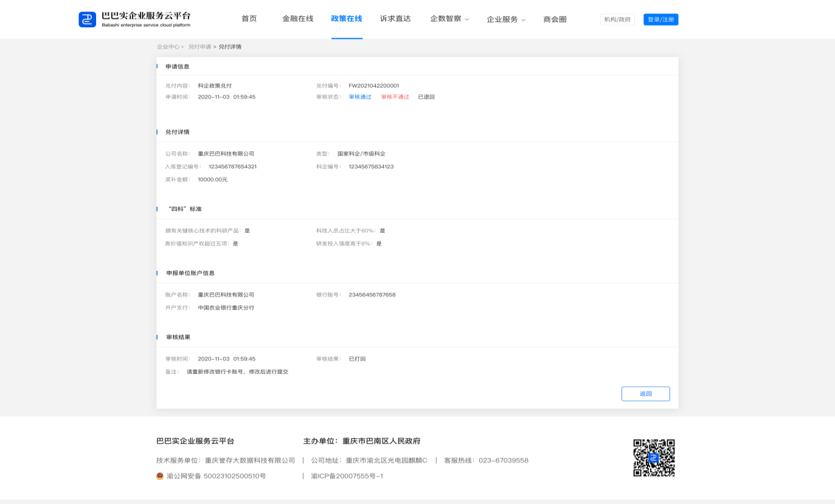Go to 金融在线 in navigation

pyautogui.click(x=297, y=19)
